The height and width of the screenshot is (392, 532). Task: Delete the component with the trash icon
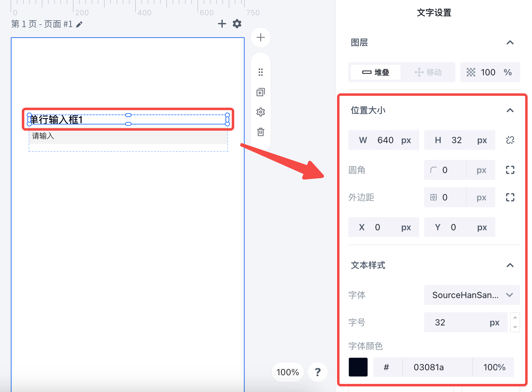pos(261,132)
